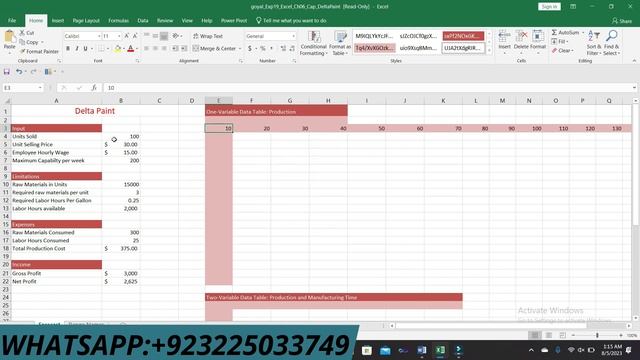Toggle Wrap Text

[x=208, y=36]
